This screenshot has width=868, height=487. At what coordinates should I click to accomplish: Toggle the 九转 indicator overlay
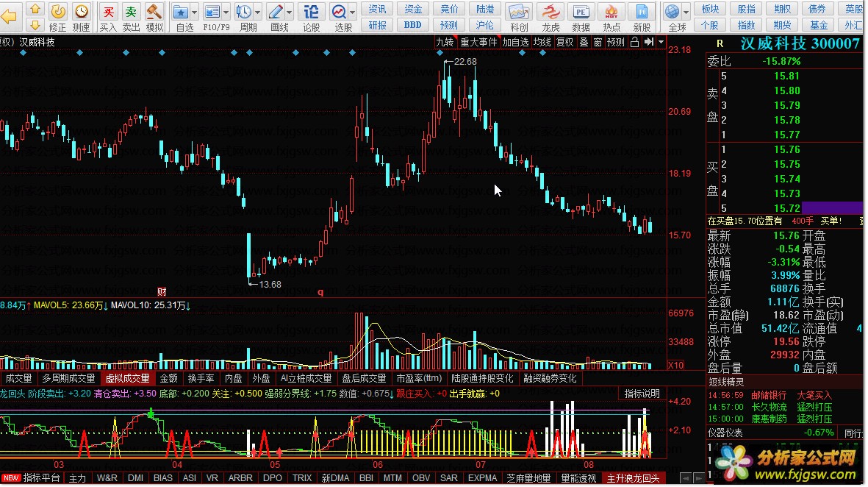445,42
